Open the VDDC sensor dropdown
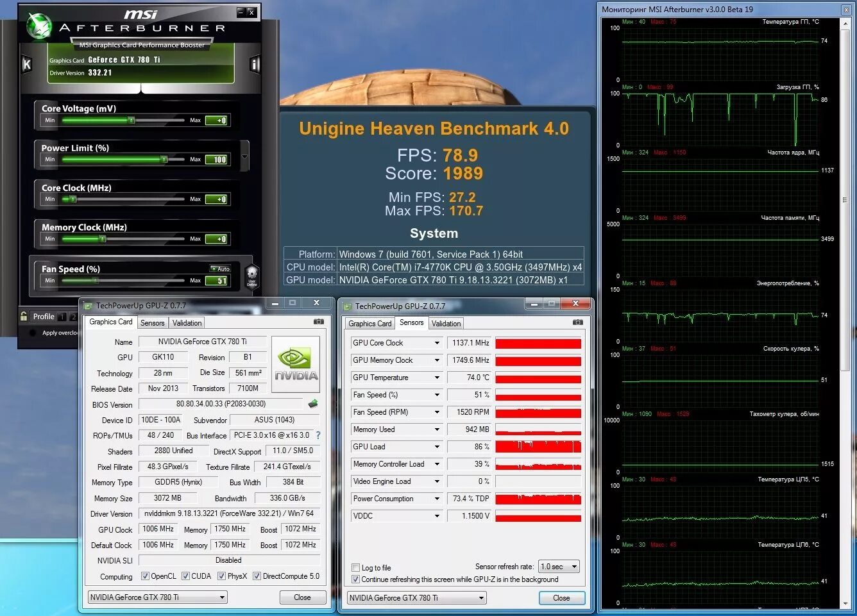This screenshot has height=616, width=857. point(437,516)
